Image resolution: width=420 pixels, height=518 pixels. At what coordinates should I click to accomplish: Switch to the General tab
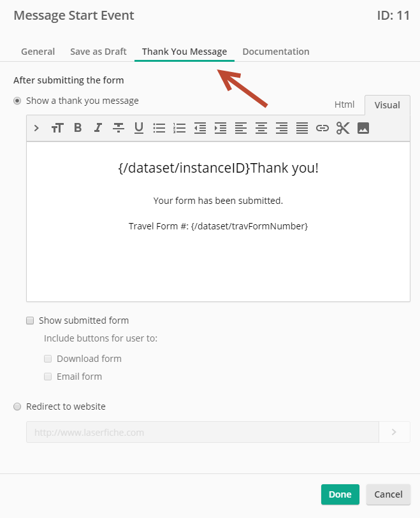click(38, 52)
